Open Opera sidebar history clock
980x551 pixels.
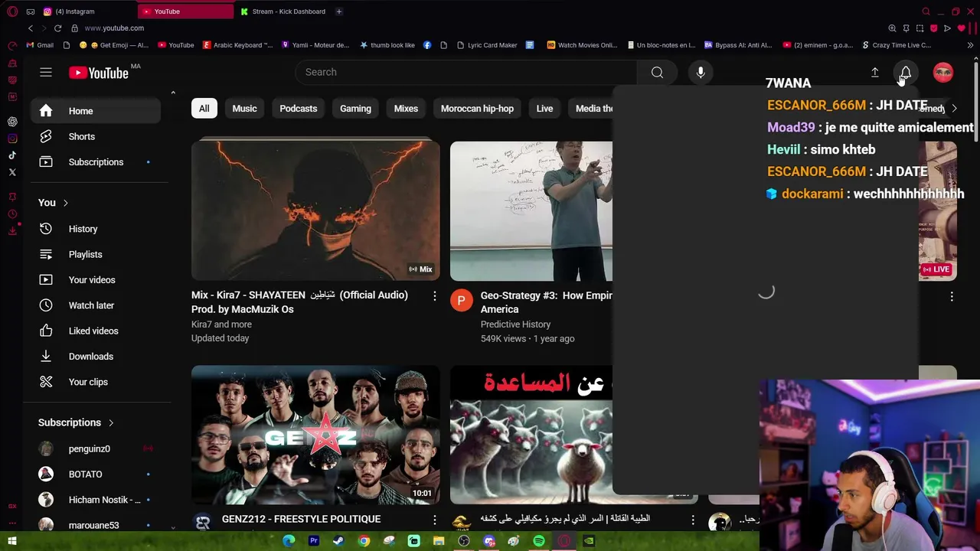(x=12, y=214)
